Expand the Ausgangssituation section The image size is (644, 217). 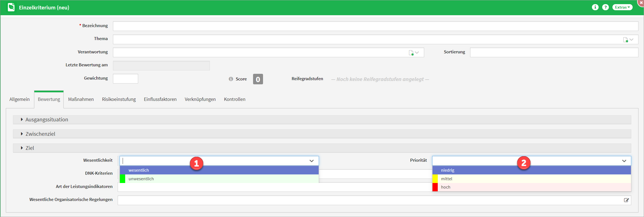tap(47, 120)
